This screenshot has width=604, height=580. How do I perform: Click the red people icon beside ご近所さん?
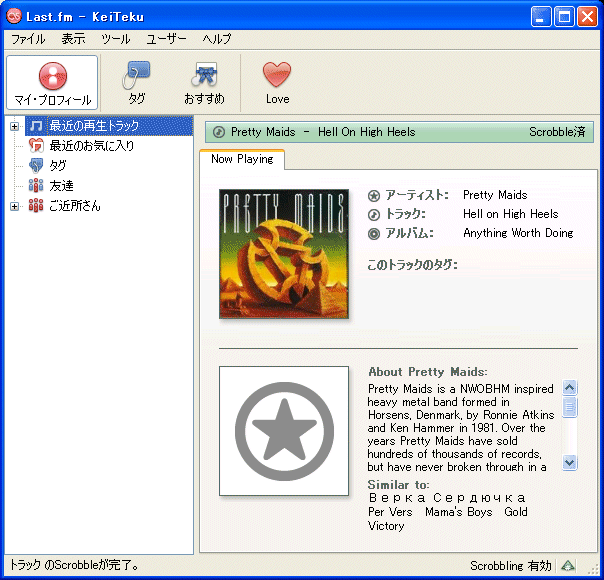[x=36, y=206]
